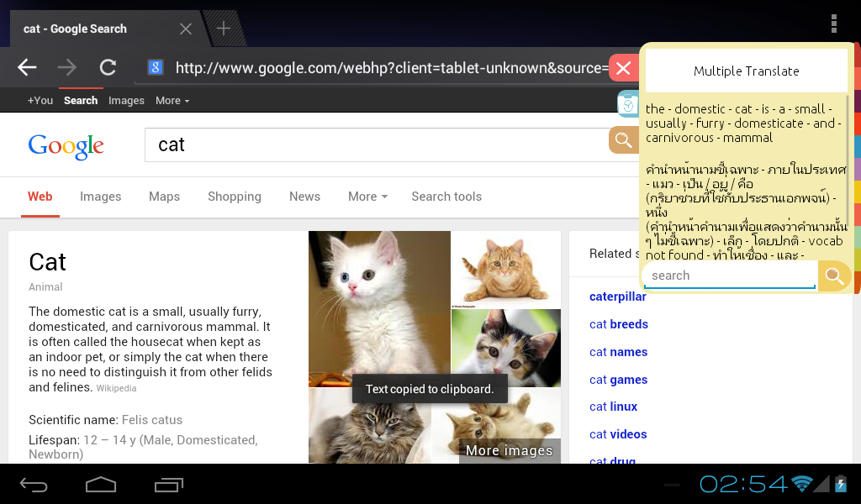This screenshot has height=504, width=861.
Task: Switch to the Web results tab
Action: pos(40,197)
